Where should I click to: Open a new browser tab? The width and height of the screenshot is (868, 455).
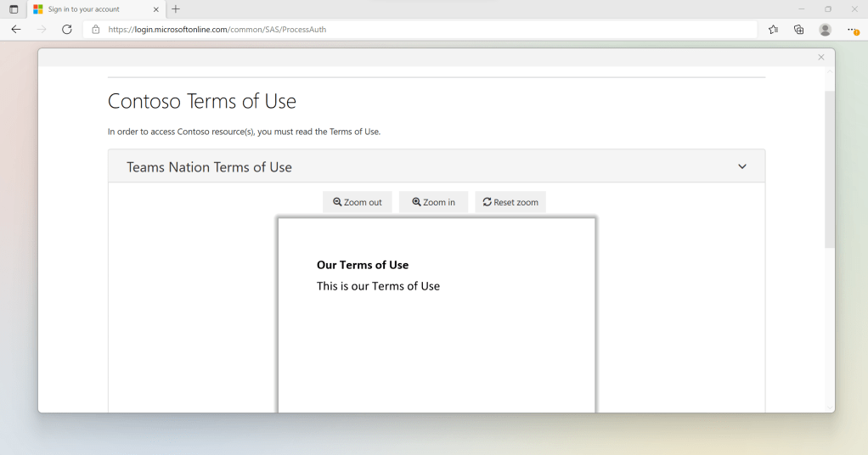pyautogui.click(x=176, y=9)
